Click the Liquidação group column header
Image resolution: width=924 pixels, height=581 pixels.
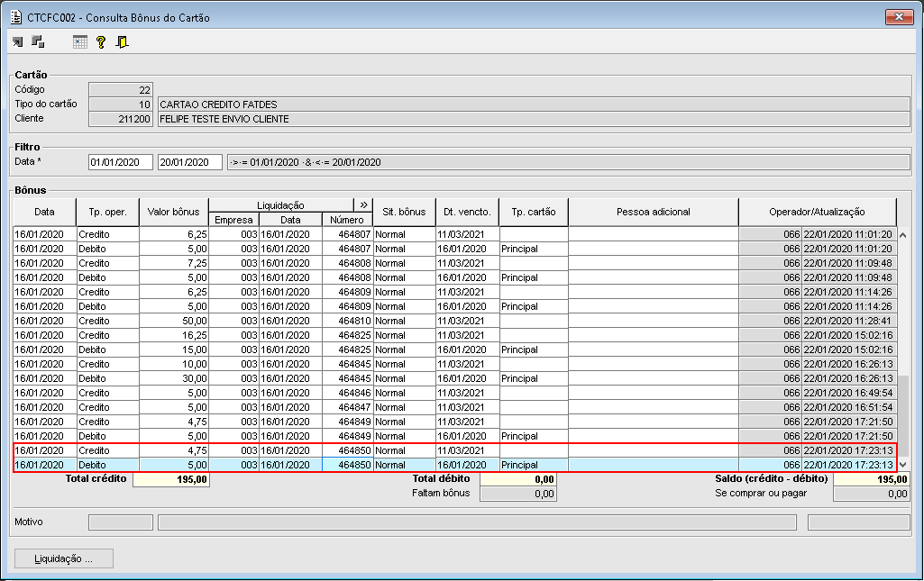point(281,204)
